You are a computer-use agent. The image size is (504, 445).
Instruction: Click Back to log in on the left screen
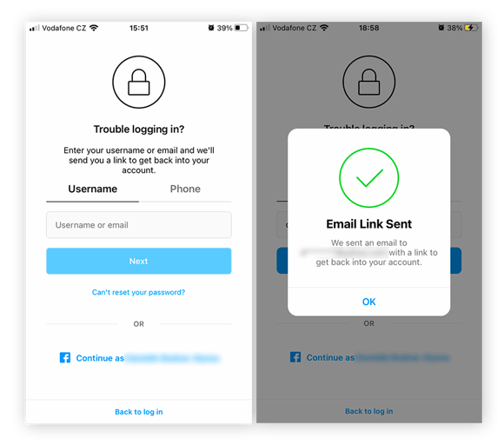coord(139,412)
